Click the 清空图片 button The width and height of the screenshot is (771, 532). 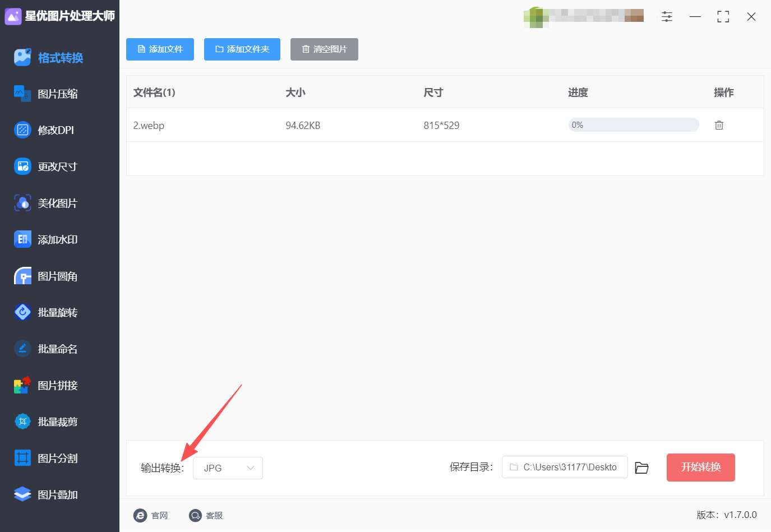tap(324, 49)
